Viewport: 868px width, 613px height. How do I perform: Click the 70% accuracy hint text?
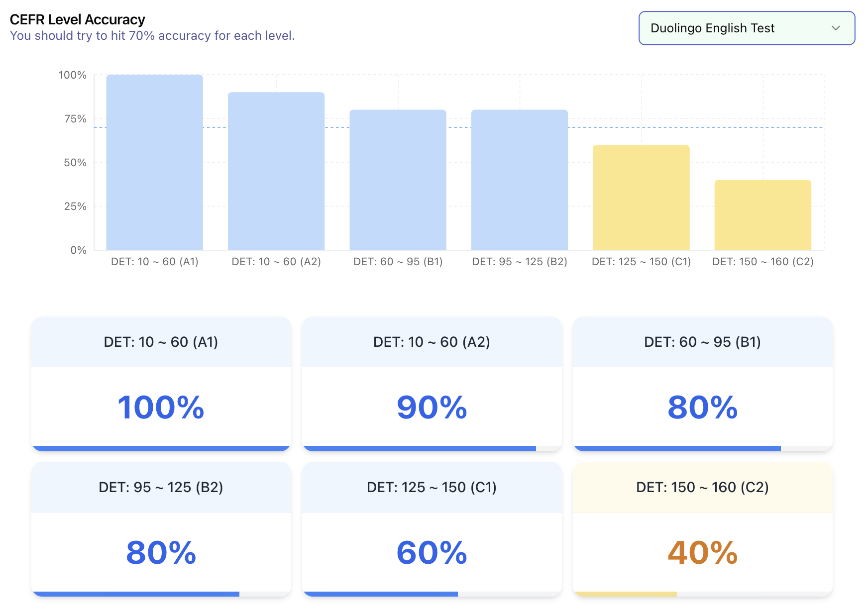(x=152, y=35)
